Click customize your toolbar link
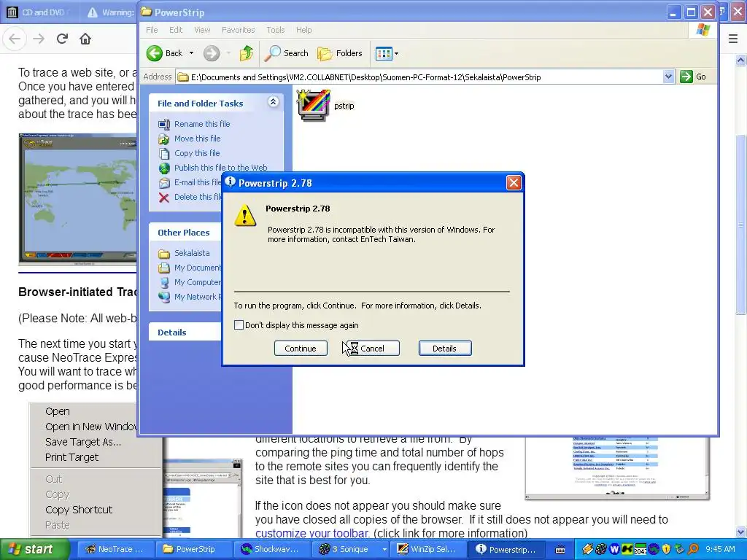Screen dimensions: 747x560 click(312, 533)
